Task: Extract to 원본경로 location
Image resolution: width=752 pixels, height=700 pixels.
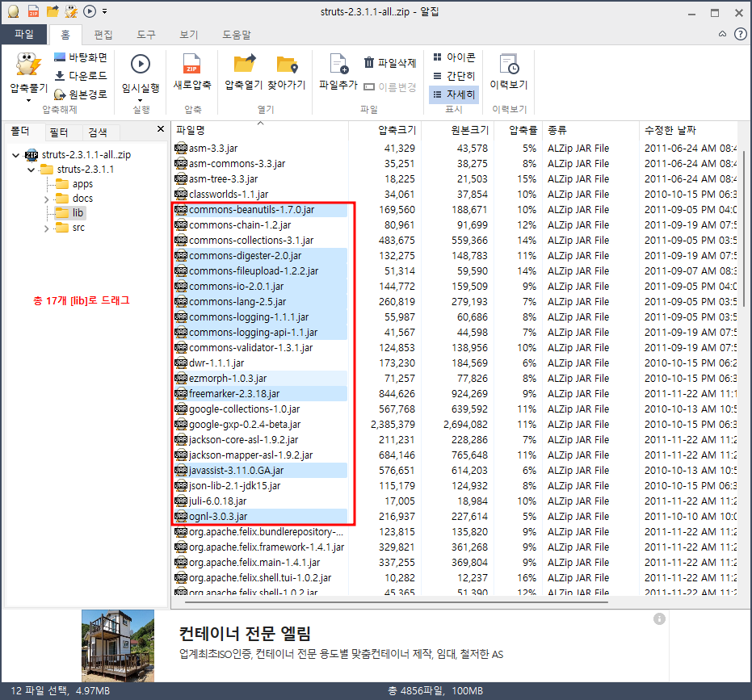Action: click(81, 94)
